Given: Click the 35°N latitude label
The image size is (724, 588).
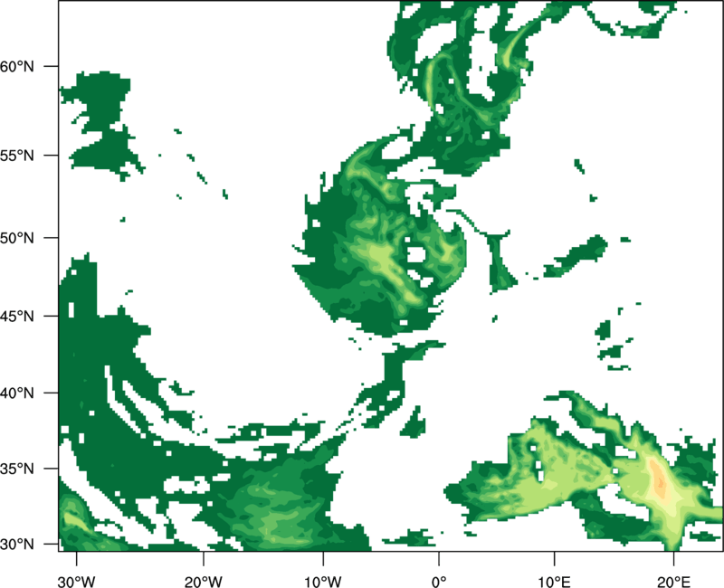Looking at the screenshot, I should pos(17,469).
